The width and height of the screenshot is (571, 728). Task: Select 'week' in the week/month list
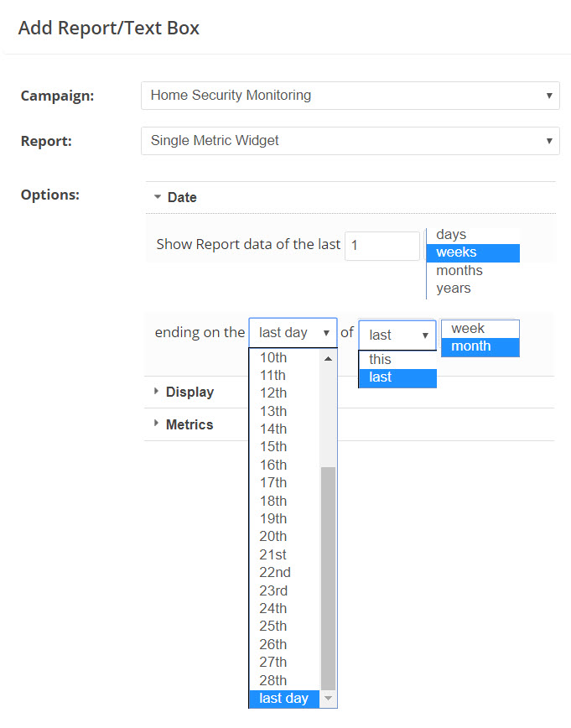[x=468, y=329]
